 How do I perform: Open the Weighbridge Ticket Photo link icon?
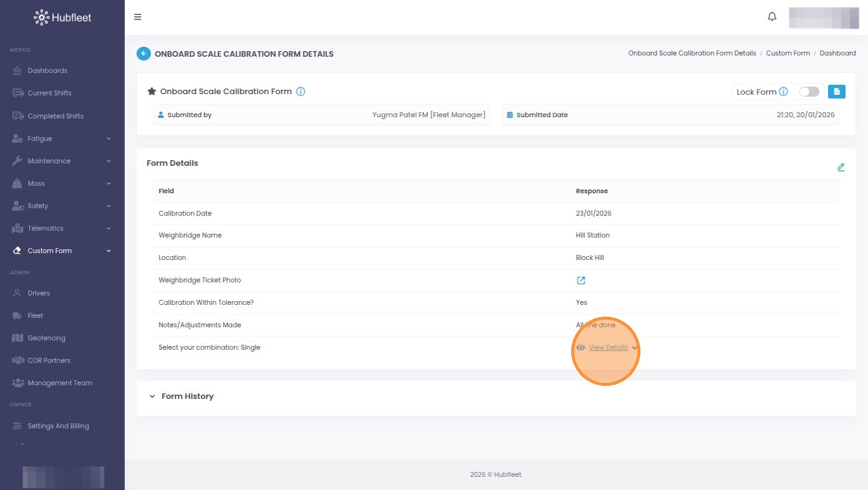tap(581, 281)
